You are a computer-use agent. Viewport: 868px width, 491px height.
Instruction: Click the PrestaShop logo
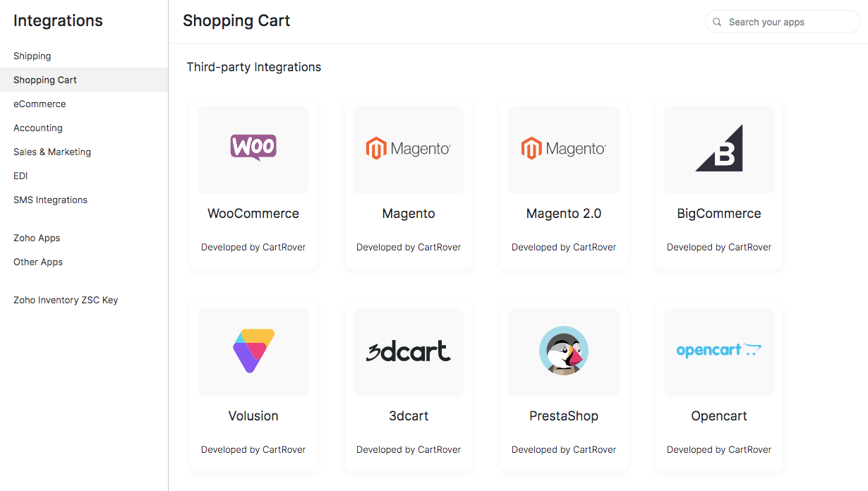coord(563,352)
